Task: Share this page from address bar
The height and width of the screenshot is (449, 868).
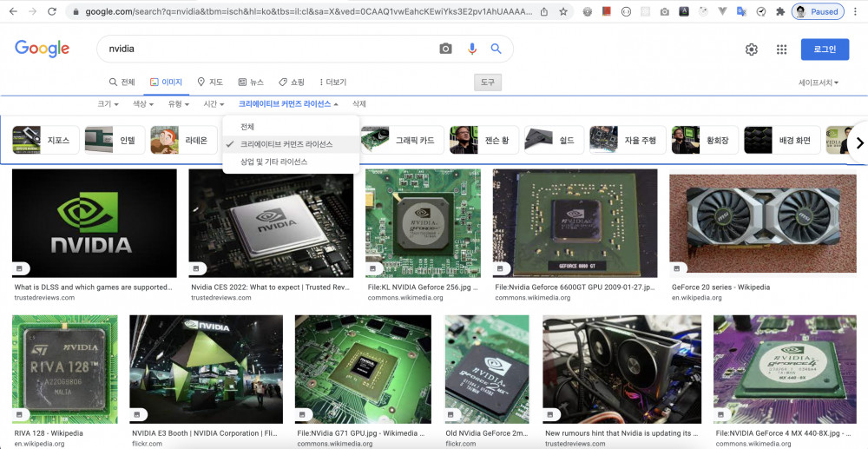Action: [544, 11]
